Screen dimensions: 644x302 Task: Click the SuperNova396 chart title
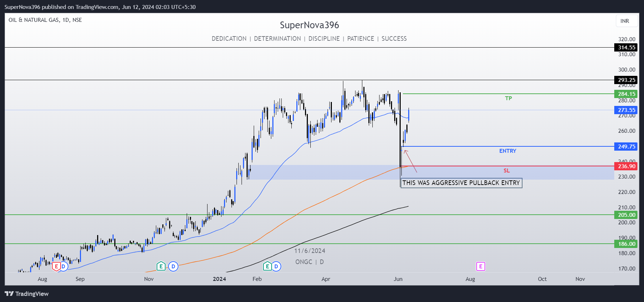[x=309, y=25]
